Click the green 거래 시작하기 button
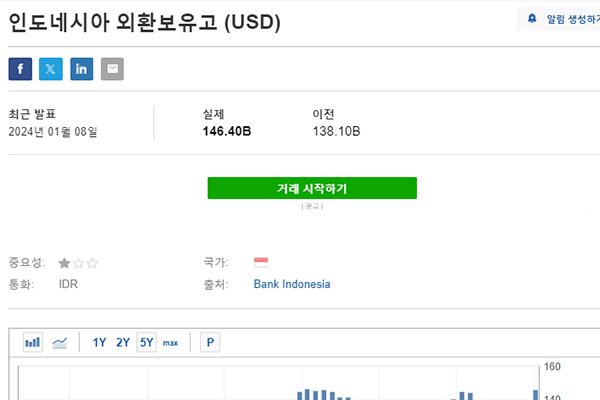Screen dimensions: 600x400 coord(312,188)
